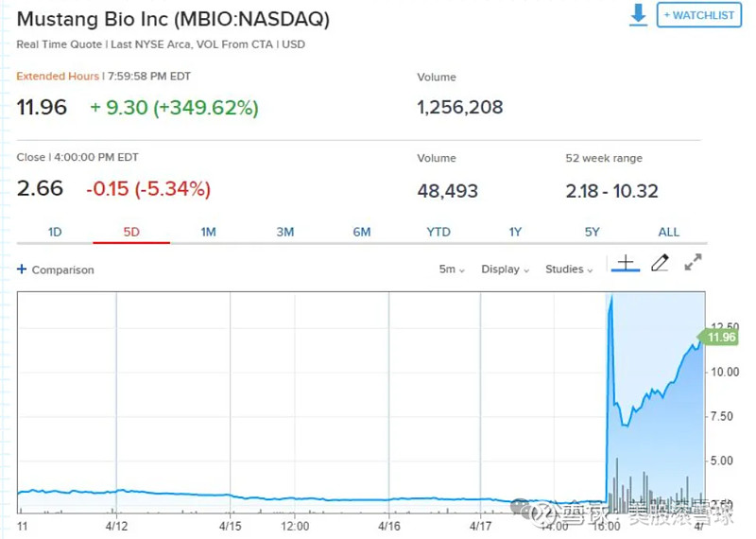This screenshot has width=756, height=539.
Task: Open the 5m interval dropdown
Action: click(452, 269)
